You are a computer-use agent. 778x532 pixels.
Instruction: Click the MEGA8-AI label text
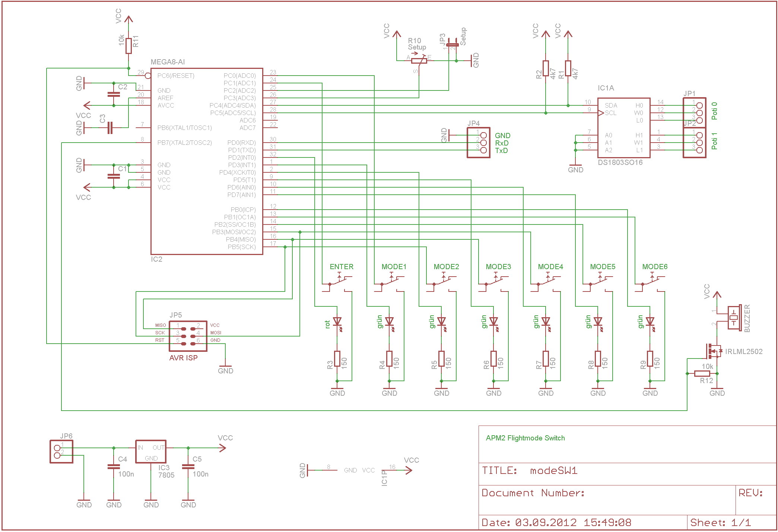tap(168, 62)
